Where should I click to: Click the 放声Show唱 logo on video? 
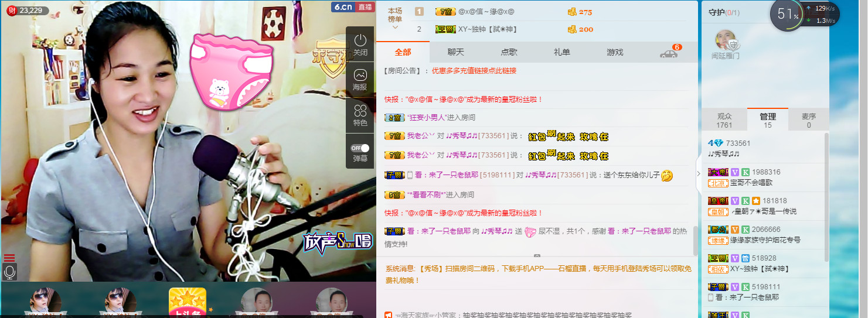pyautogui.click(x=338, y=242)
